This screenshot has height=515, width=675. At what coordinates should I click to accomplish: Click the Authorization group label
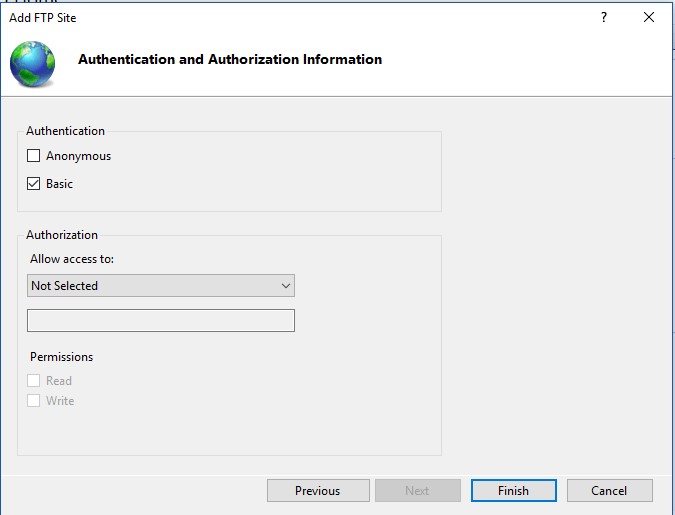tap(62, 235)
